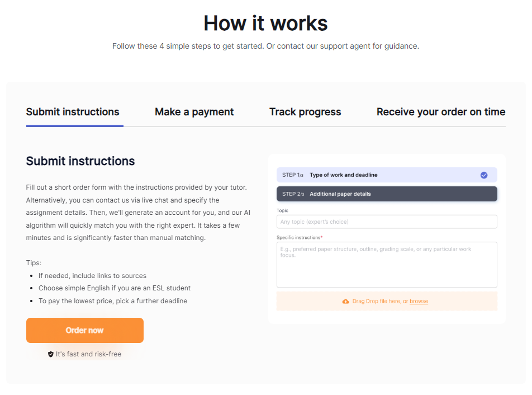Click the Submit instructions section heading
532x395 pixels.
pos(80,161)
